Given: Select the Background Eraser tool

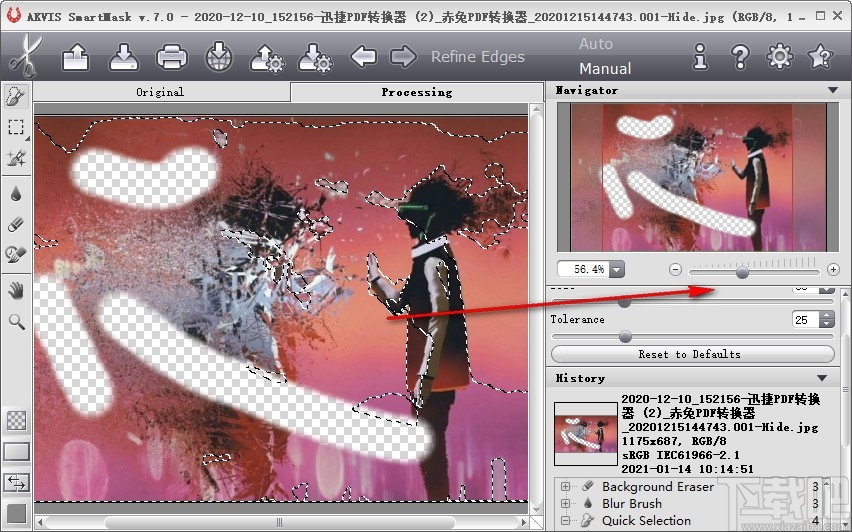Looking at the screenshot, I should (16, 224).
